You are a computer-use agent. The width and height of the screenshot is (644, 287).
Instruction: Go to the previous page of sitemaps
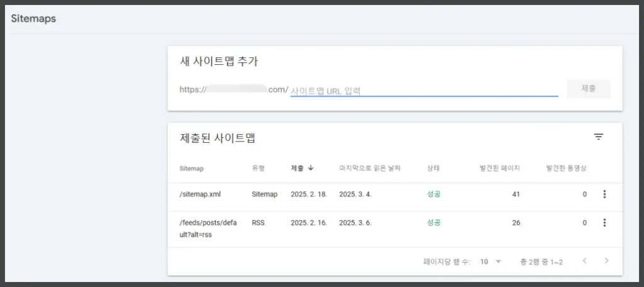coord(584,261)
